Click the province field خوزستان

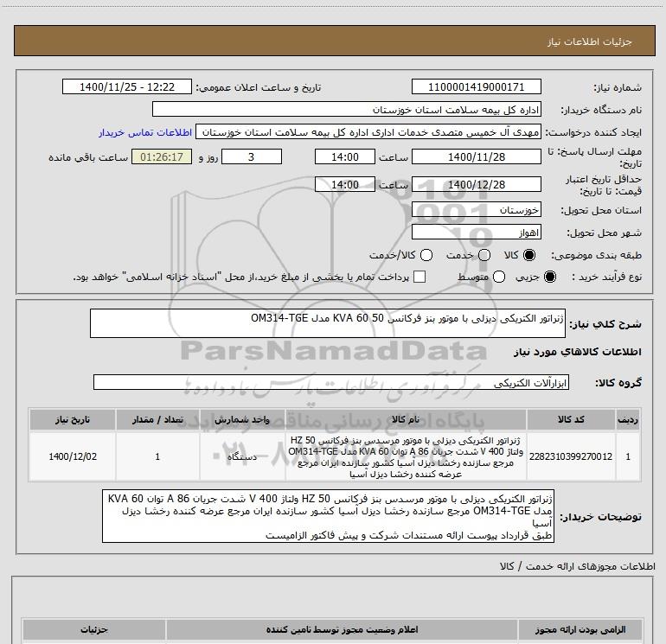point(476,210)
